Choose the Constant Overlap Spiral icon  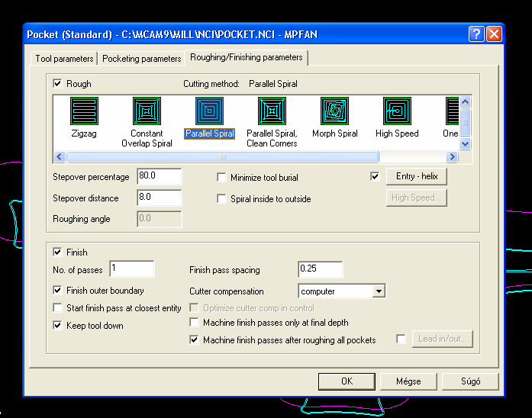pyautogui.click(x=147, y=111)
